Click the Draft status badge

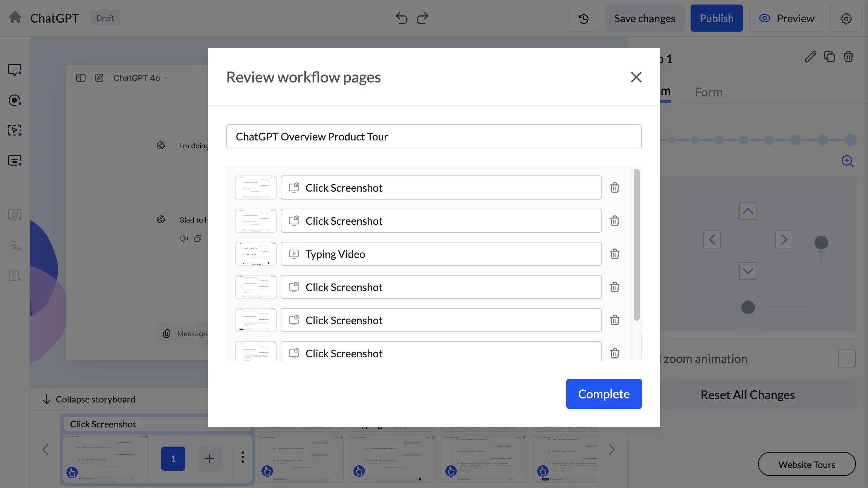105,18
